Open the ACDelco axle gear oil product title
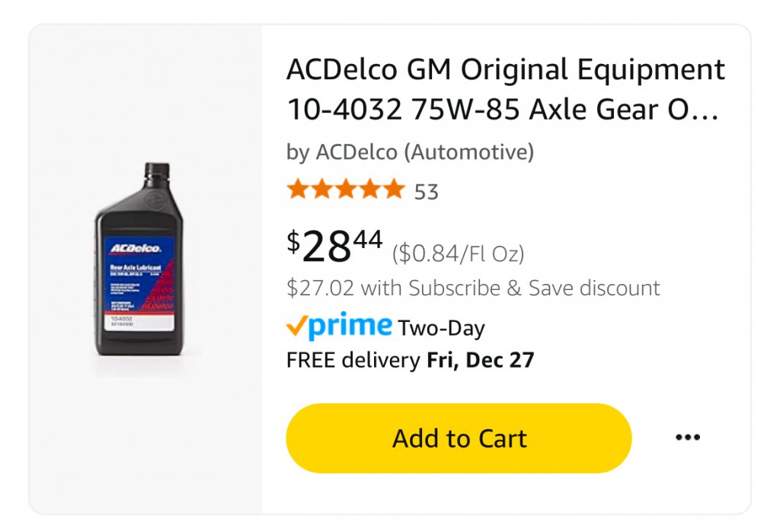This screenshot has width=780, height=532. 506,90
